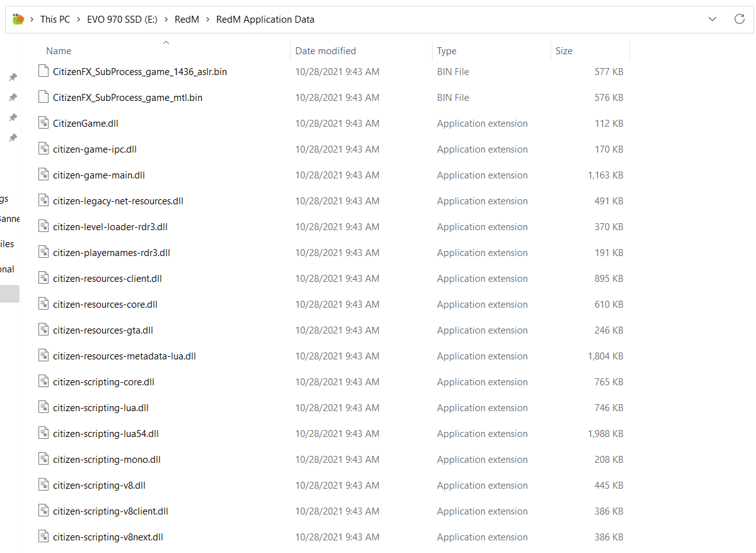Screen dimensions: 756x553
Task: Select file name CitizenGame.dll
Action: (85, 124)
